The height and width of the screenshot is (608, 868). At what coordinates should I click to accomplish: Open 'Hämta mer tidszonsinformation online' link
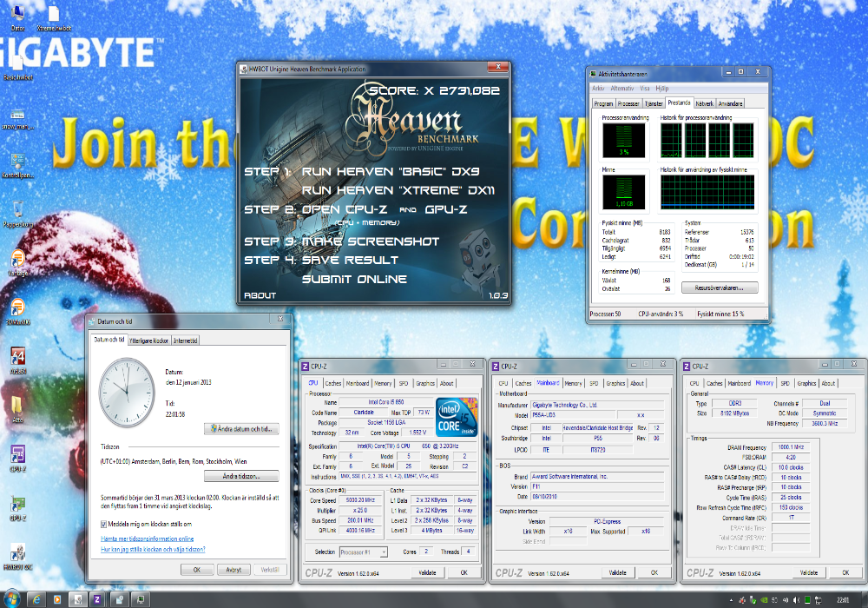[x=148, y=539]
